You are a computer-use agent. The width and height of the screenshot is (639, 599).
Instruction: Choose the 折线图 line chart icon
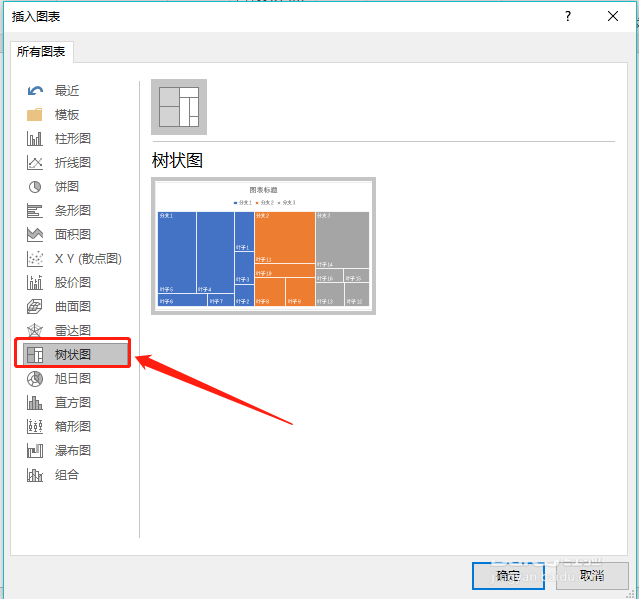click(x=35, y=163)
